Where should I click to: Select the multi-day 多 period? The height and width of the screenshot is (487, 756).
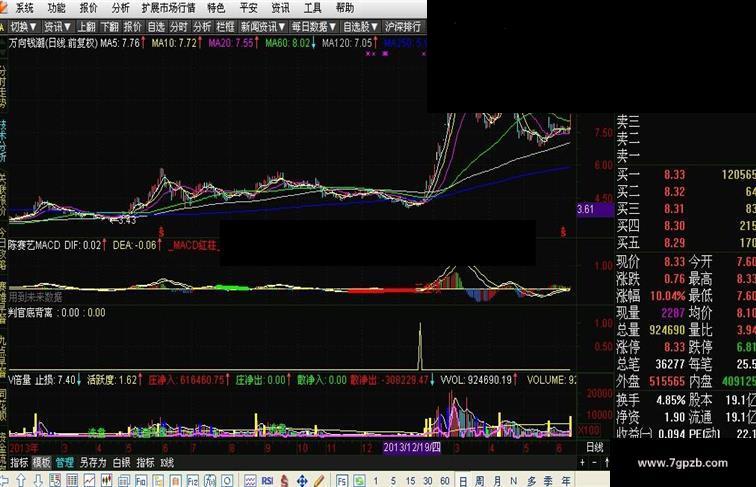pos(531,481)
